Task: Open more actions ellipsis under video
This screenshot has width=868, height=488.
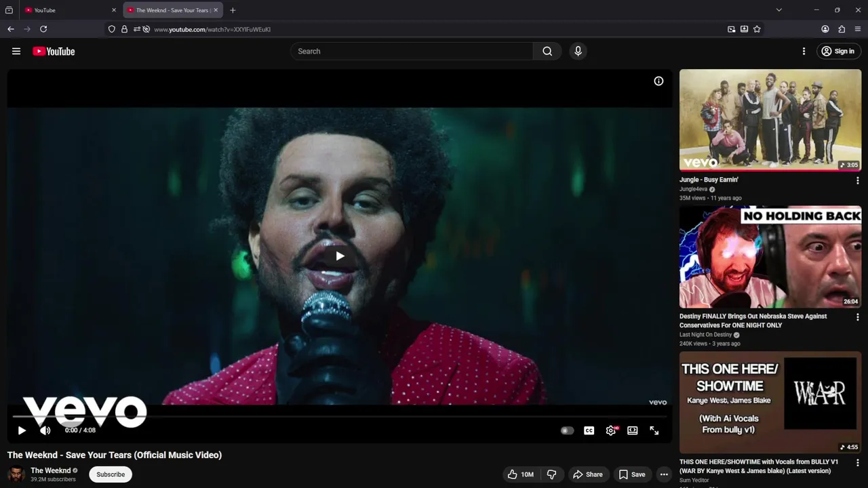Action: pyautogui.click(x=664, y=474)
